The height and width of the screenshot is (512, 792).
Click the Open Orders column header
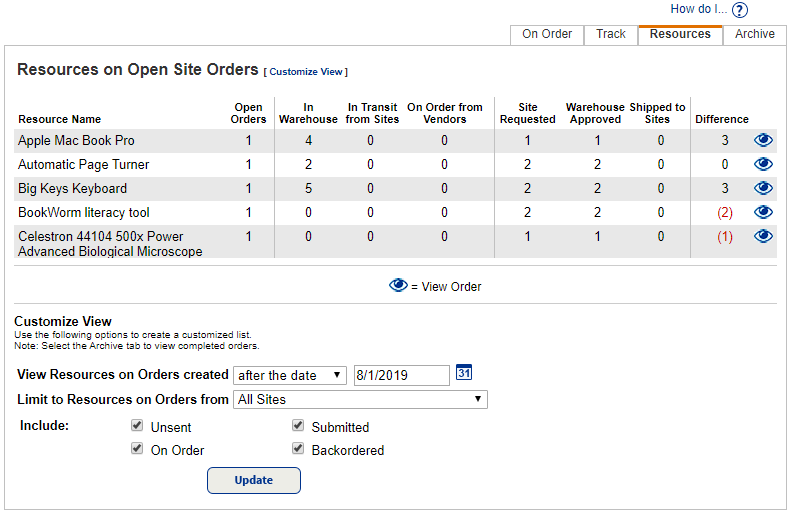pos(249,113)
